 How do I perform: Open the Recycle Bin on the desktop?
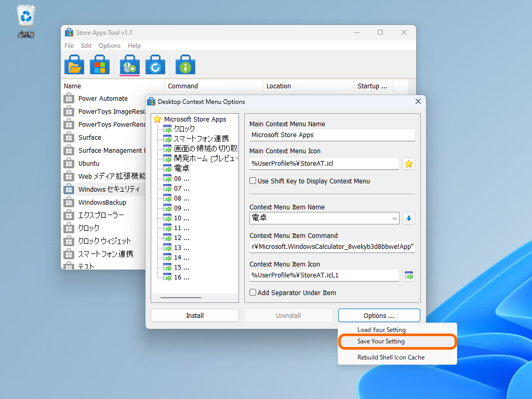[x=26, y=21]
